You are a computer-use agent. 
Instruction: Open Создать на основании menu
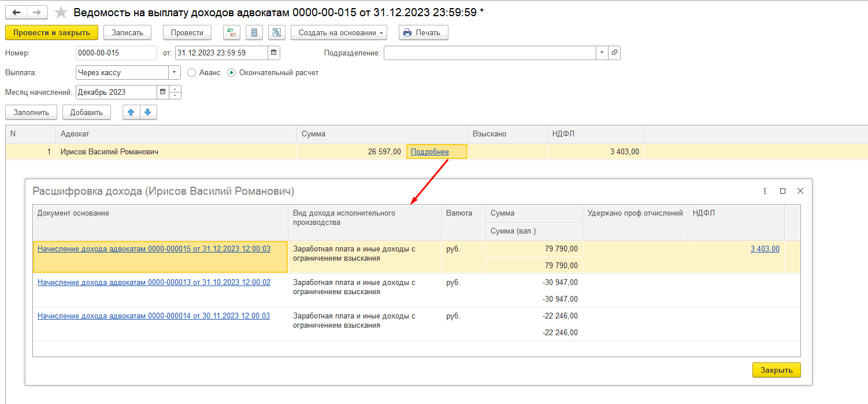click(339, 32)
